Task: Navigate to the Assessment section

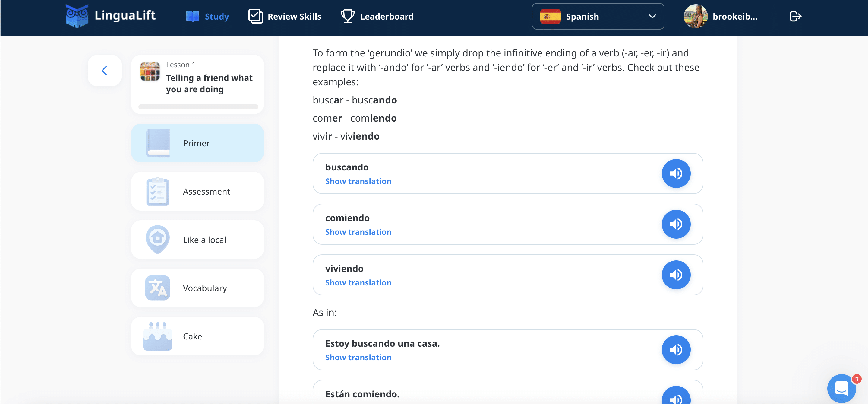Action: click(197, 191)
